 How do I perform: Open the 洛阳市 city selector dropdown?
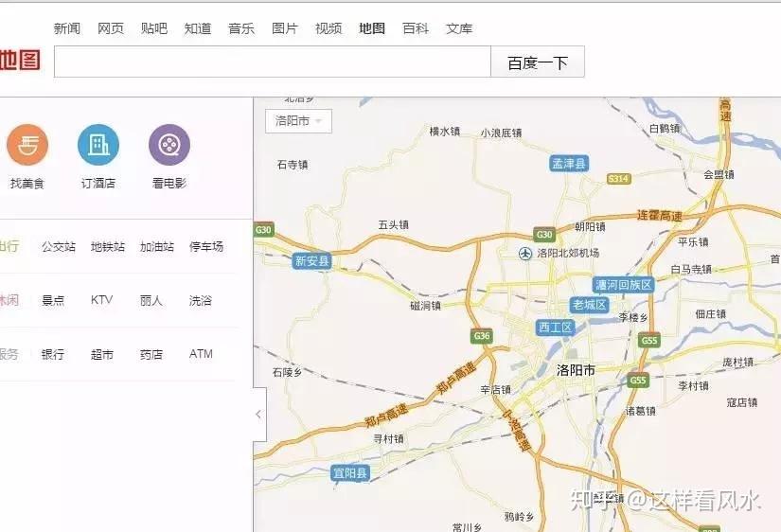click(298, 120)
